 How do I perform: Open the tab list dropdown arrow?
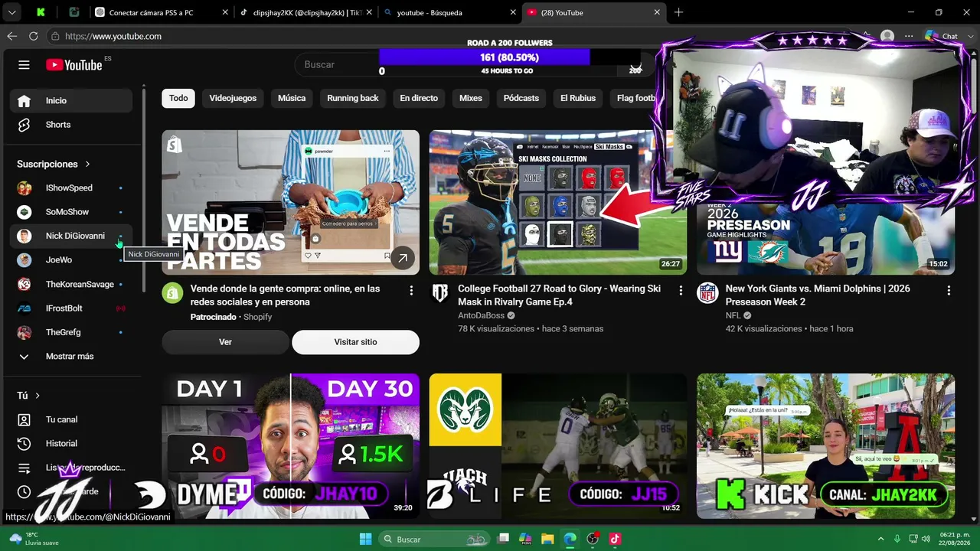click(11, 12)
